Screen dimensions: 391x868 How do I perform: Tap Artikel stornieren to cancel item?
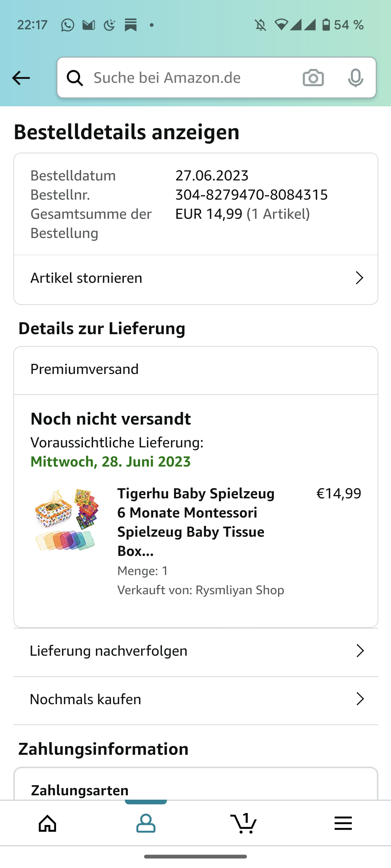(x=87, y=278)
